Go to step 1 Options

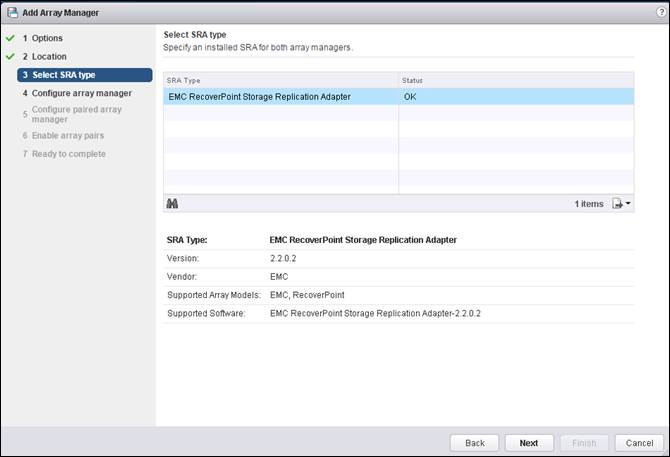[43, 38]
